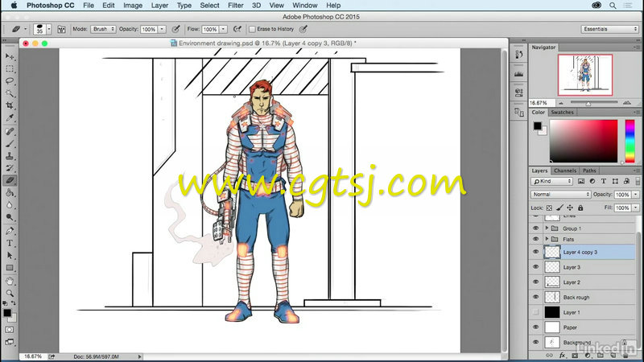Adjust the hue slider strip
Image resolution: width=644 pixels, height=362 pixels.
pyautogui.click(x=630, y=142)
